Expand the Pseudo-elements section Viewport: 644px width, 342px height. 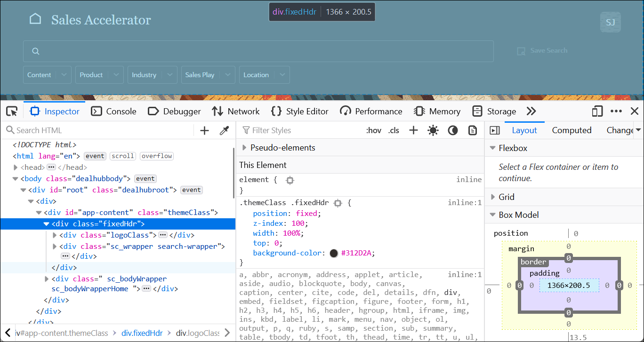pyautogui.click(x=244, y=147)
